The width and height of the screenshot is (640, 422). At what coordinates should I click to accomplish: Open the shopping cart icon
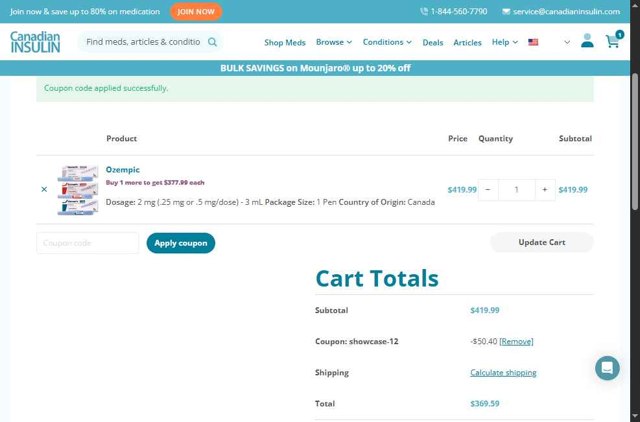(x=613, y=40)
